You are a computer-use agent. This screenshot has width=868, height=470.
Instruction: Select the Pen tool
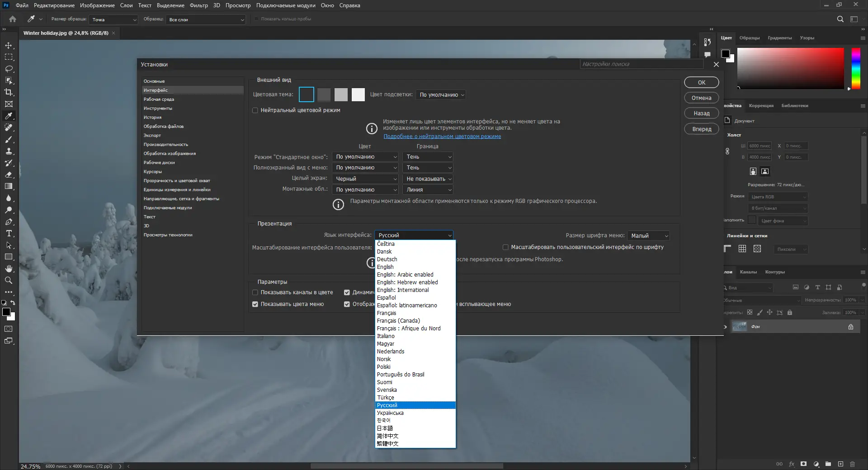pos(9,222)
